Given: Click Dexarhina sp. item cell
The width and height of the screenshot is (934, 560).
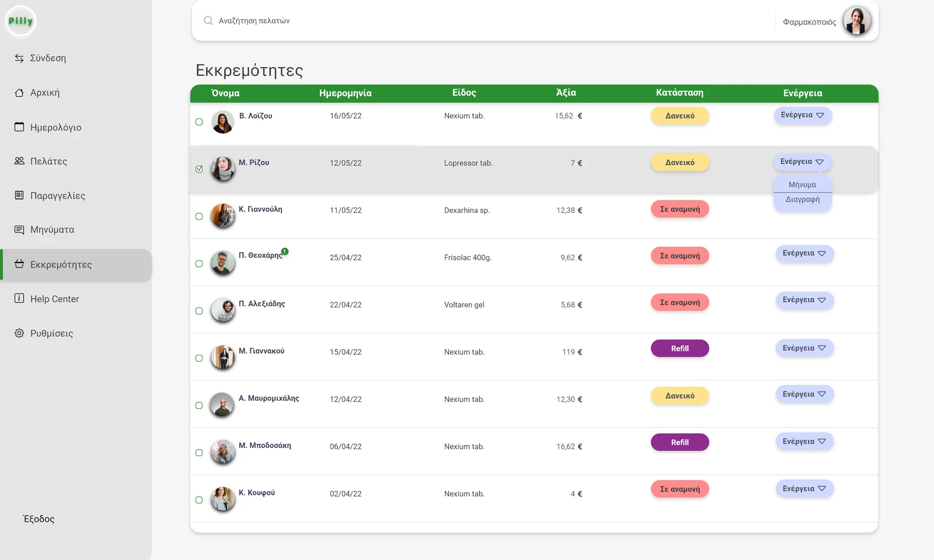Looking at the screenshot, I should coord(467,211).
